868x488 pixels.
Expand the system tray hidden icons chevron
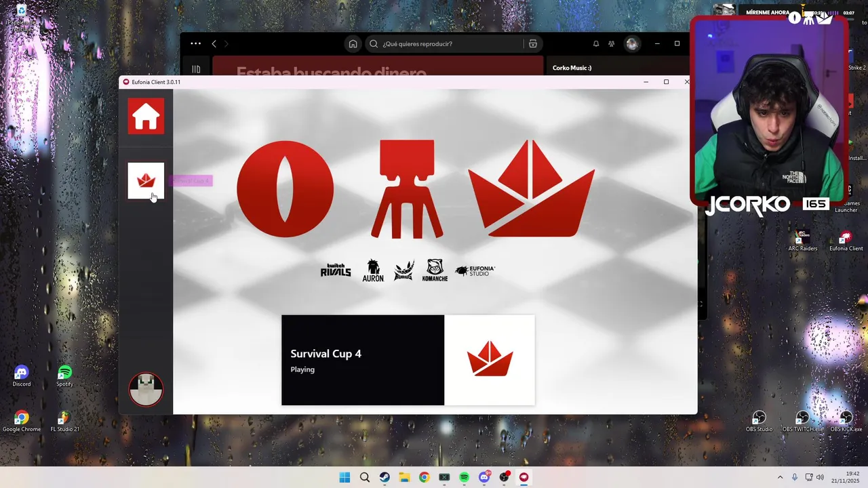click(780, 477)
